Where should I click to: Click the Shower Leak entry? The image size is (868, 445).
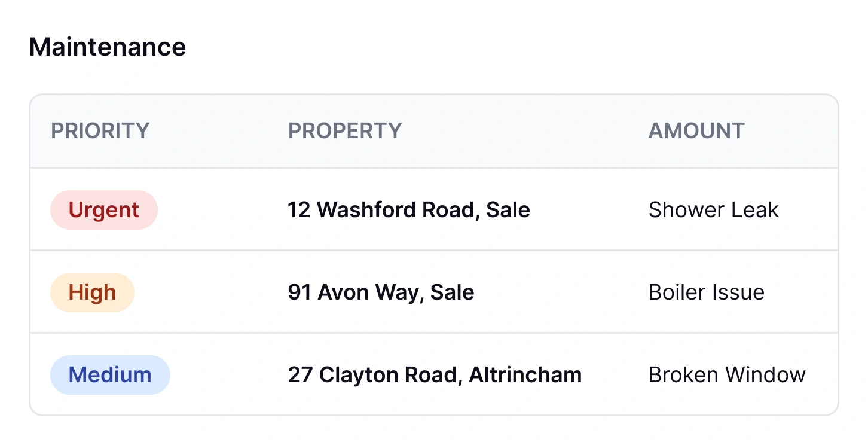[x=714, y=209]
